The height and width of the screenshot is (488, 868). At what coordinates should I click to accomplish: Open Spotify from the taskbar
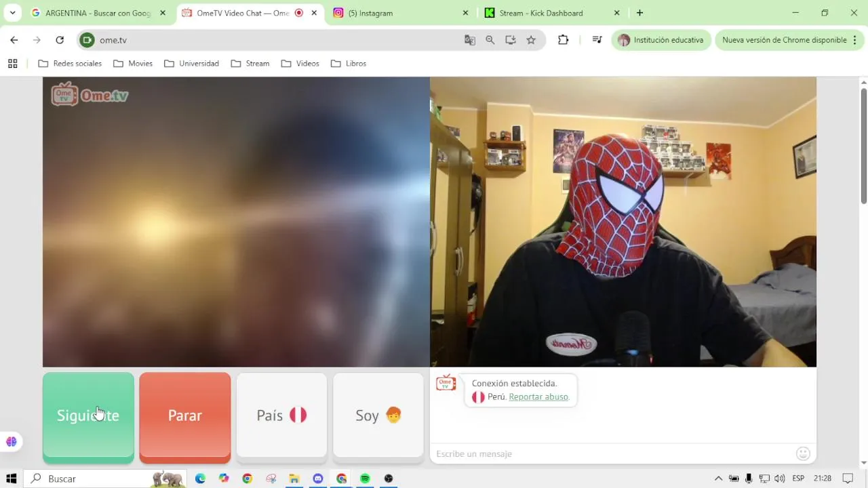click(365, 479)
